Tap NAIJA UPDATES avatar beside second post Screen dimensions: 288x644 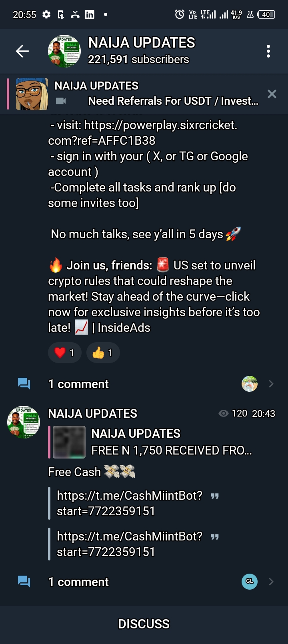pyautogui.click(x=24, y=422)
